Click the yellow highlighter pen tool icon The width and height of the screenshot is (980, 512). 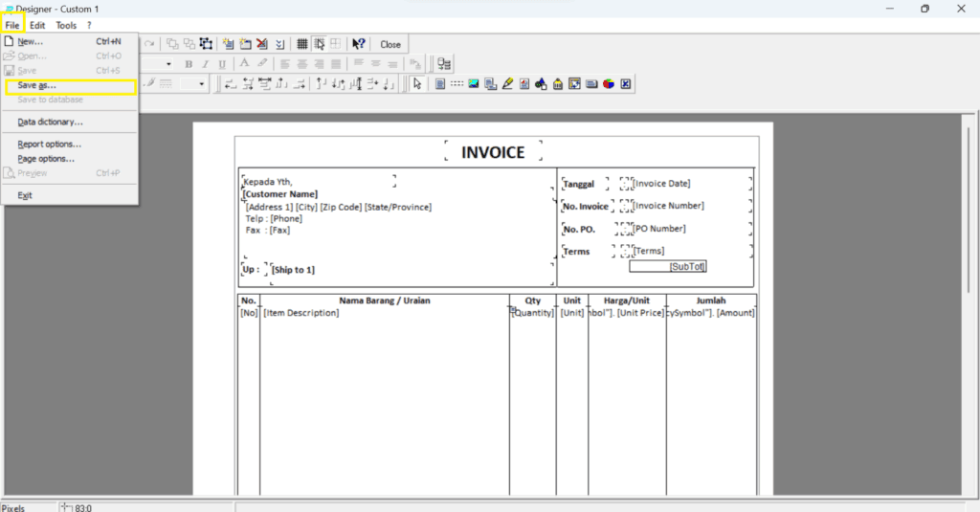(x=507, y=84)
